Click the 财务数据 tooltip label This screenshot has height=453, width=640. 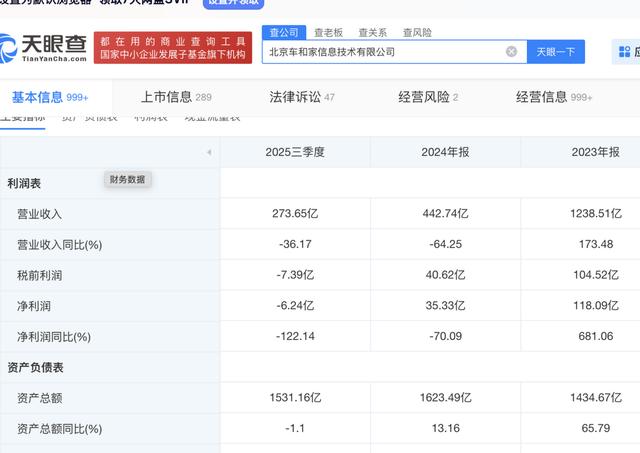[x=127, y=179]
